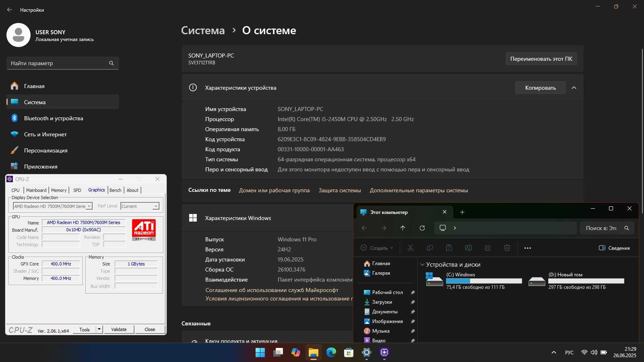Open Загрузки in Explorer navigation pane

coord(382,302)
